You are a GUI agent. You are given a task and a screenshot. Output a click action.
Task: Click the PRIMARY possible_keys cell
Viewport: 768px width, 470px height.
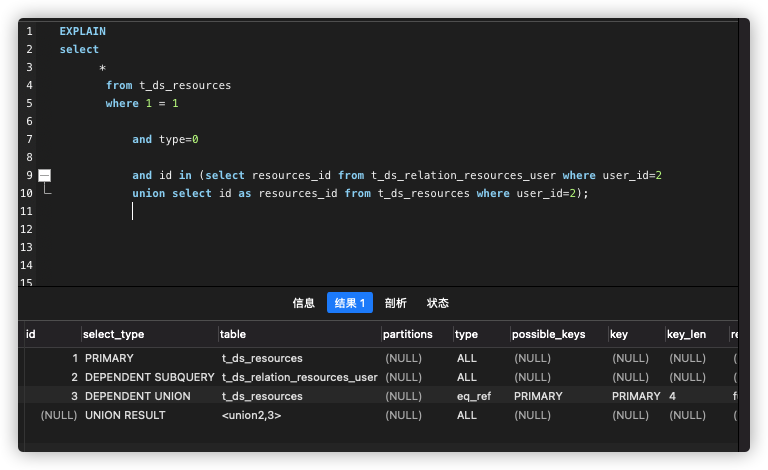[x=538, y=397]
